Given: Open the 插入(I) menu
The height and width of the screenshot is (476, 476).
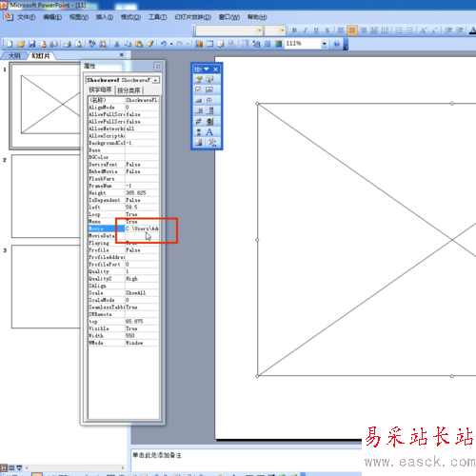Looking at the screenshot, I should click(x=105, y=17).
